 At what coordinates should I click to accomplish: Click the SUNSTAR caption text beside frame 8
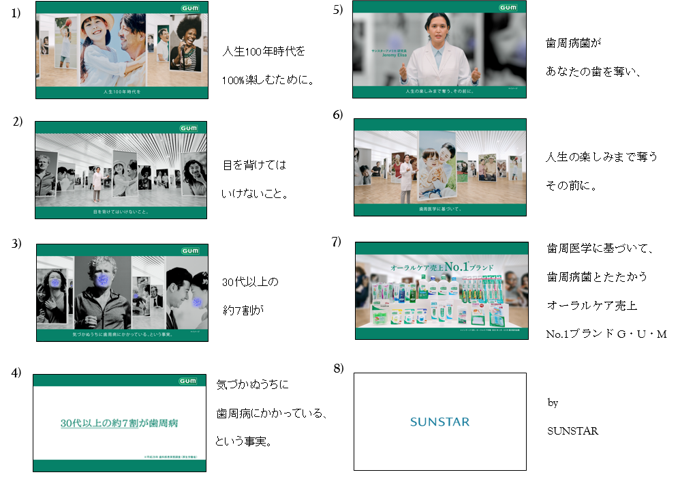point(573,431)
